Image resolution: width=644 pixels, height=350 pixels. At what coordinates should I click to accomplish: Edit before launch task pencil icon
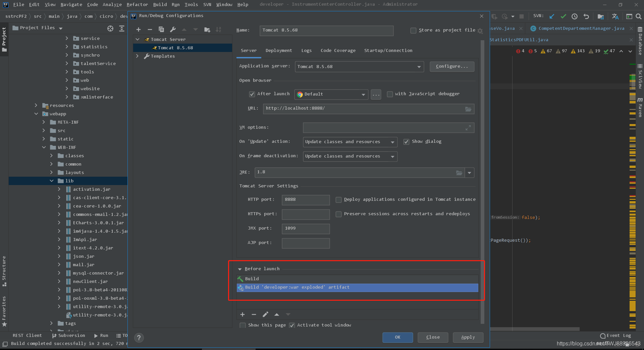pyautogui.click(x=265, y=314)
